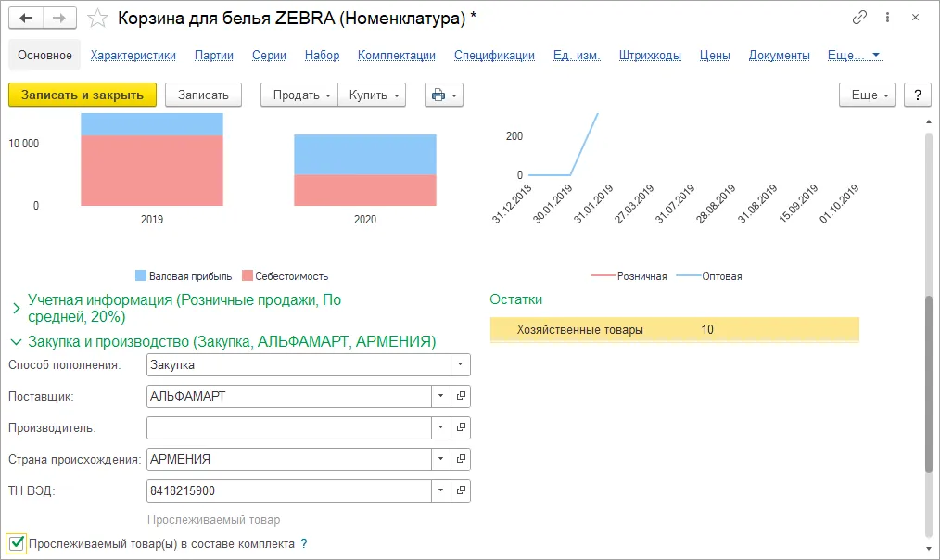Copy item link via the chain icon
The image size is (940, 560).
coord(858,17)
